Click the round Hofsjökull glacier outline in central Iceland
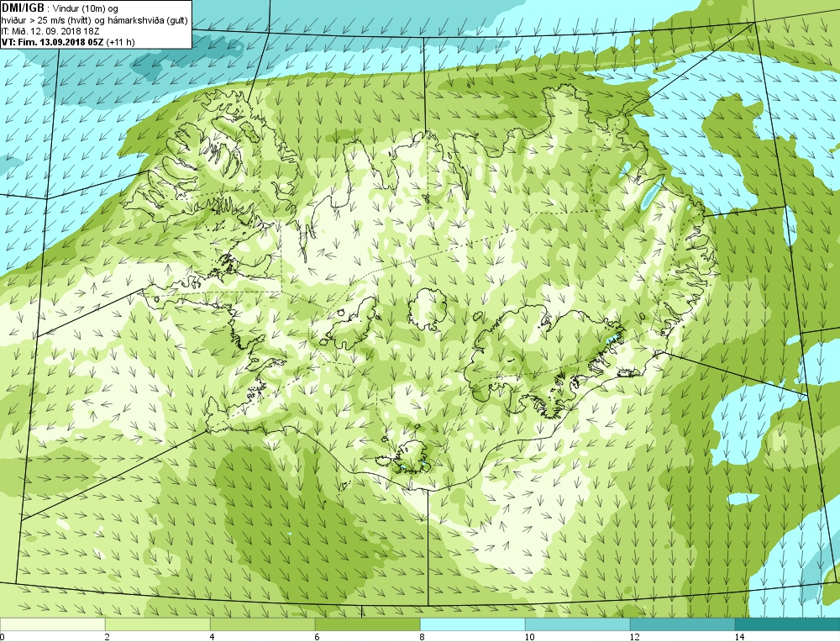This screenshot has height=642, width=840. pos(428,308)
